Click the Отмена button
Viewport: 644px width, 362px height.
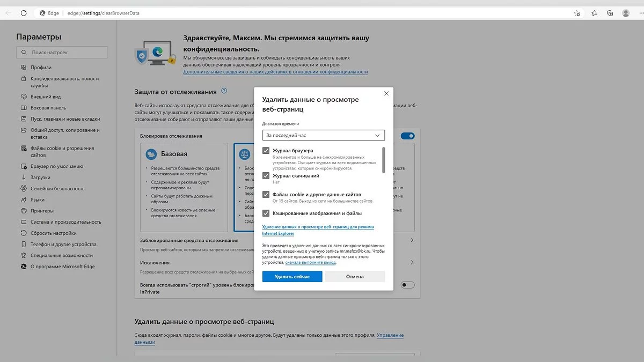pos(355,277)
